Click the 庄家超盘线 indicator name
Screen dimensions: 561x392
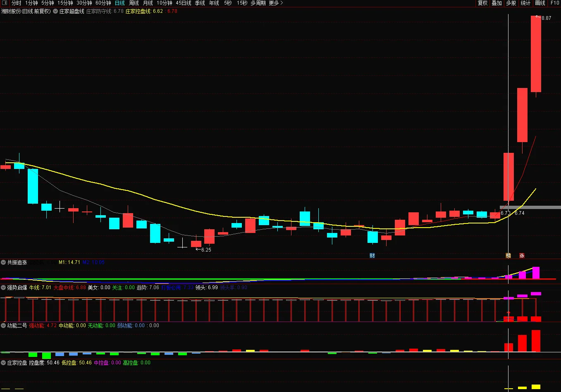(x=72, y=11)
